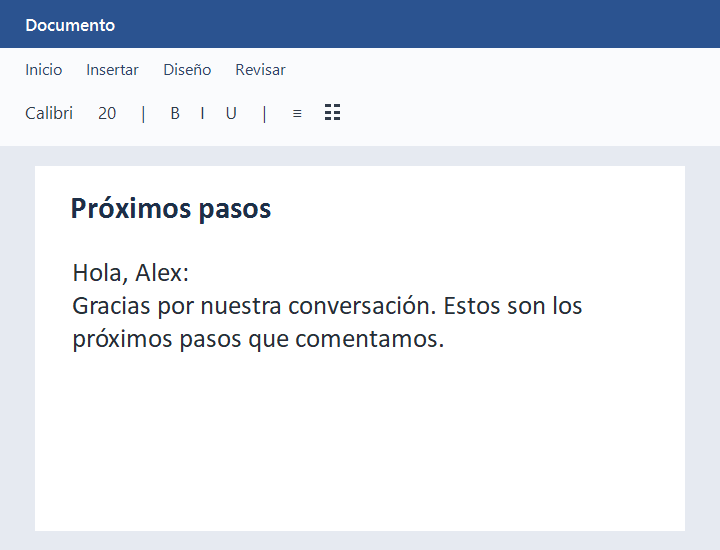Click the line 'Hola, Alex:'

tap(131, 273)
